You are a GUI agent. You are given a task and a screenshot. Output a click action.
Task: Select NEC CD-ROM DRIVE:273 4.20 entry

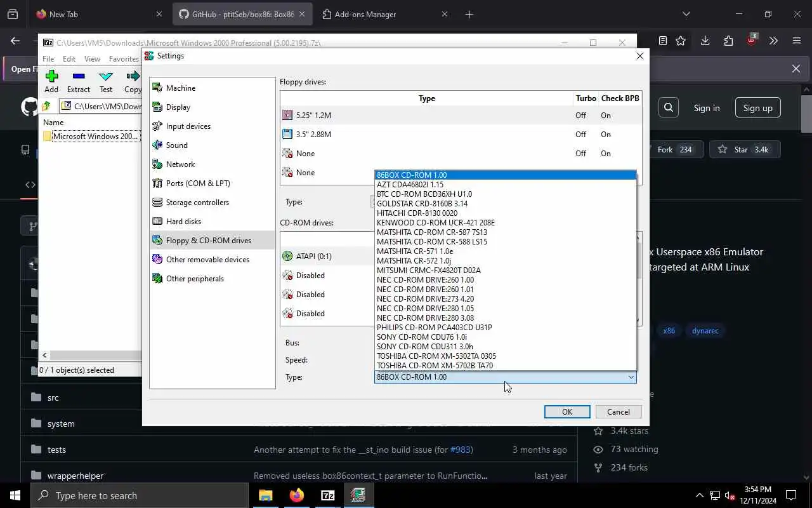coord(505,298)
